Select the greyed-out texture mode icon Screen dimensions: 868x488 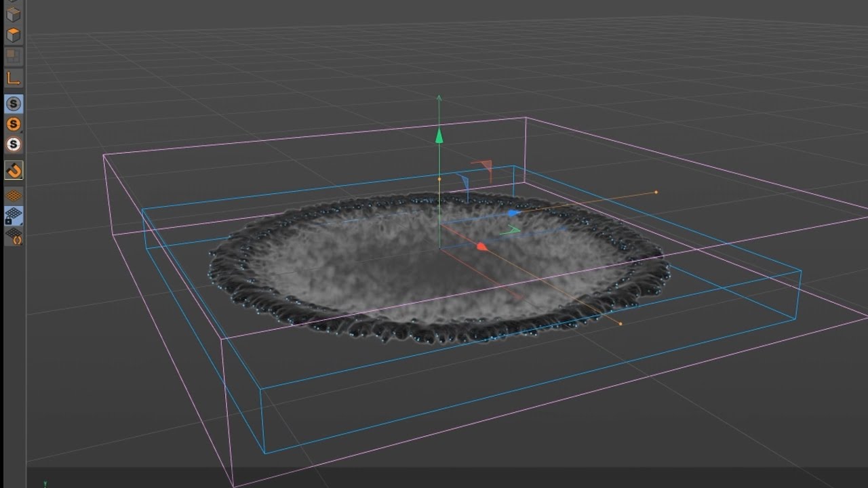pos(14,56)
